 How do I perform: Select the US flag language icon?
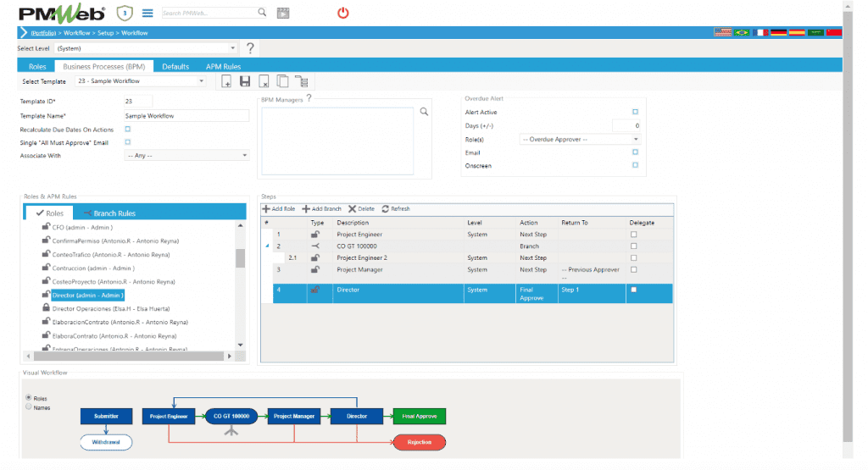[x=722, y=32]
